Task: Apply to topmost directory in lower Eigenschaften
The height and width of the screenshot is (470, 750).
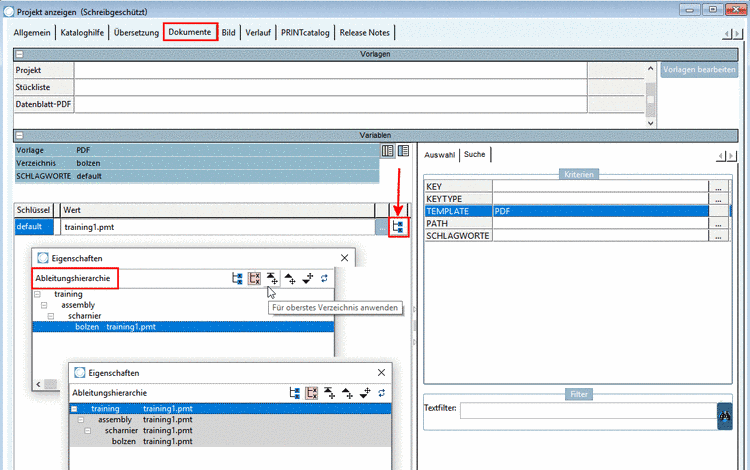Action: click(330, 393)
